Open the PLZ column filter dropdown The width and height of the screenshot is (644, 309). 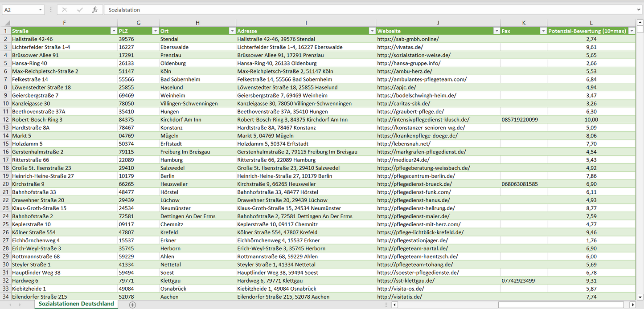(155, 31)
